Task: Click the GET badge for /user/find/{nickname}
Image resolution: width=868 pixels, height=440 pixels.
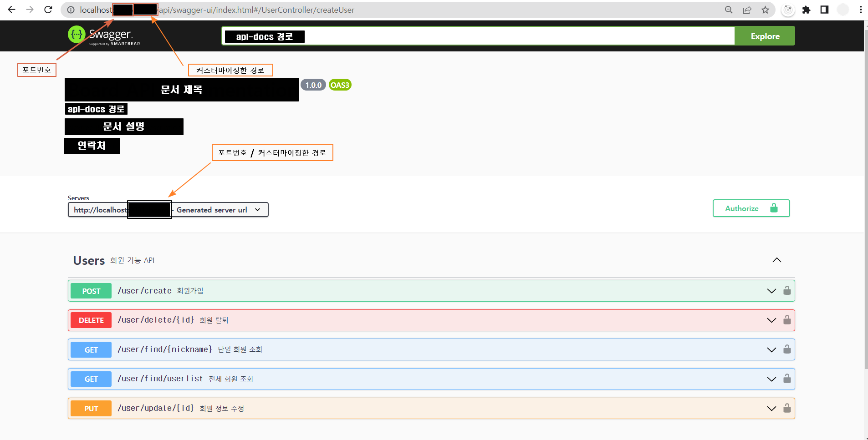Action: pos(91,350)
